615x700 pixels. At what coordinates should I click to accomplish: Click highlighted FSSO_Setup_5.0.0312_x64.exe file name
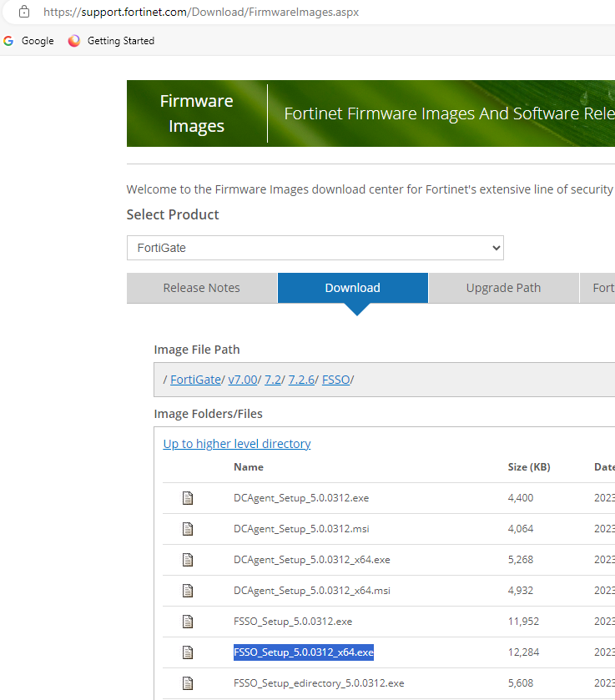coord(303,652)
